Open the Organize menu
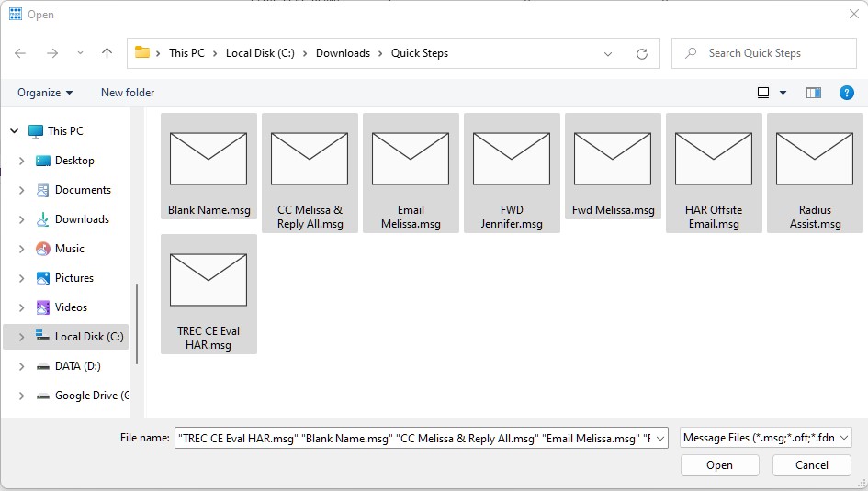This screenshot has width=868, height=491. [x=45, y=93]
